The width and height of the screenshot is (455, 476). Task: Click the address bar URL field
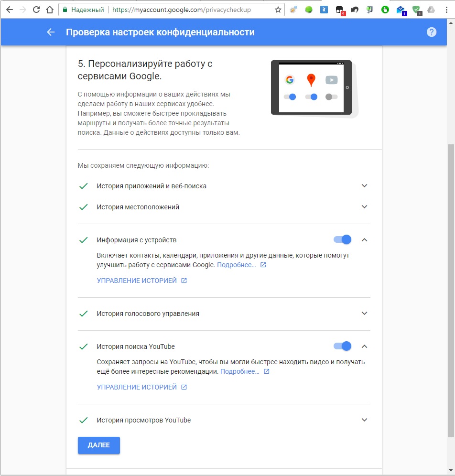click(191, 10)
